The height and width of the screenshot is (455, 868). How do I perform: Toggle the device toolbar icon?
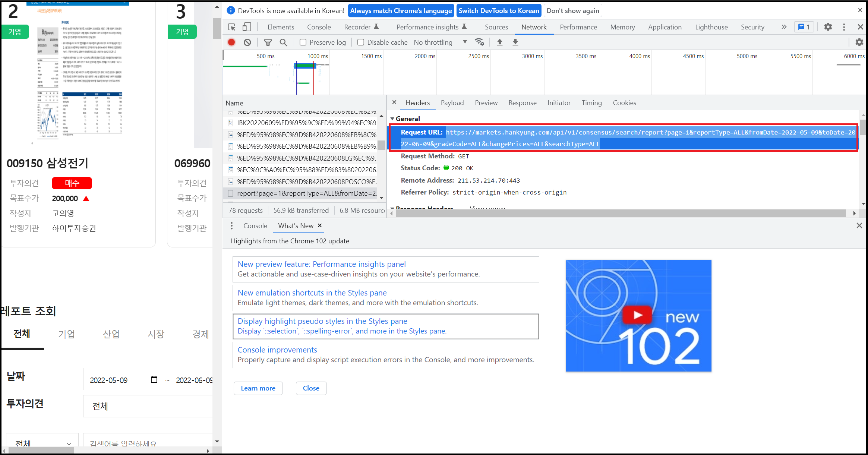[247, 27]
